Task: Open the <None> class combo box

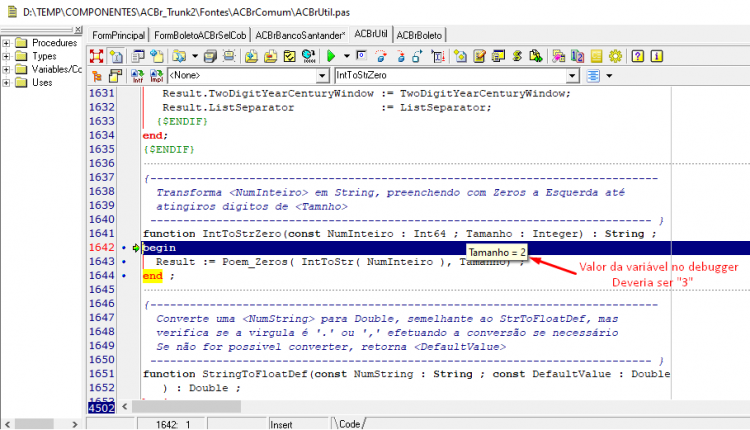Action: click(x=248, y=76)
